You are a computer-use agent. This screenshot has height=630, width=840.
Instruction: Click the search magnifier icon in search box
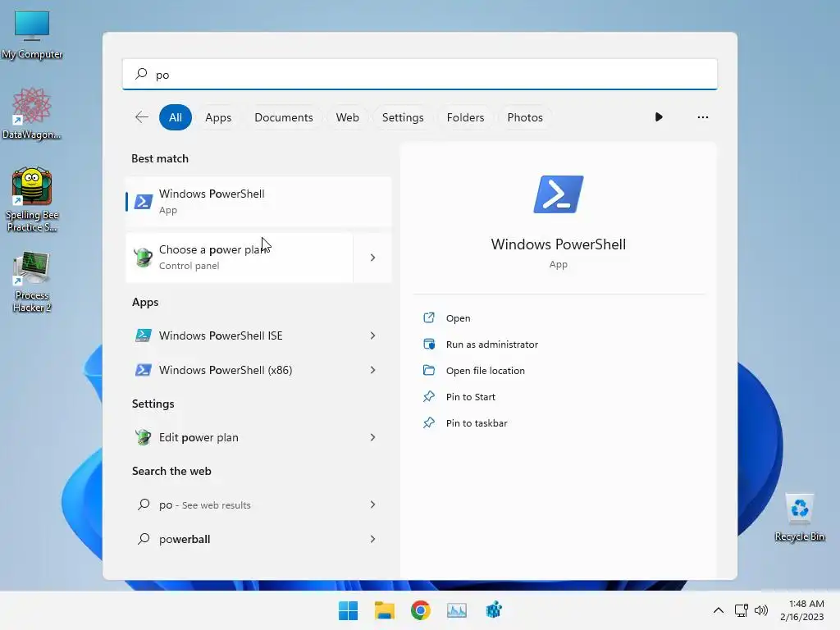141,74
